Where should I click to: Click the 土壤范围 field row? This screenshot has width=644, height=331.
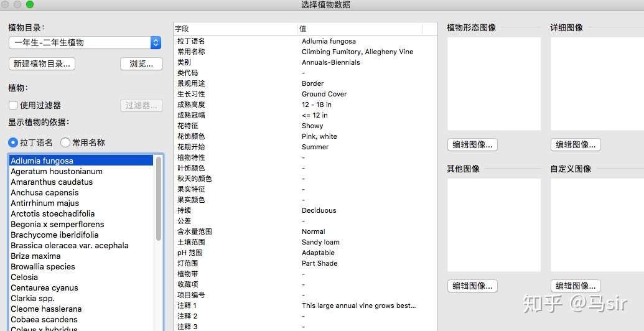[x=306, y=242]
